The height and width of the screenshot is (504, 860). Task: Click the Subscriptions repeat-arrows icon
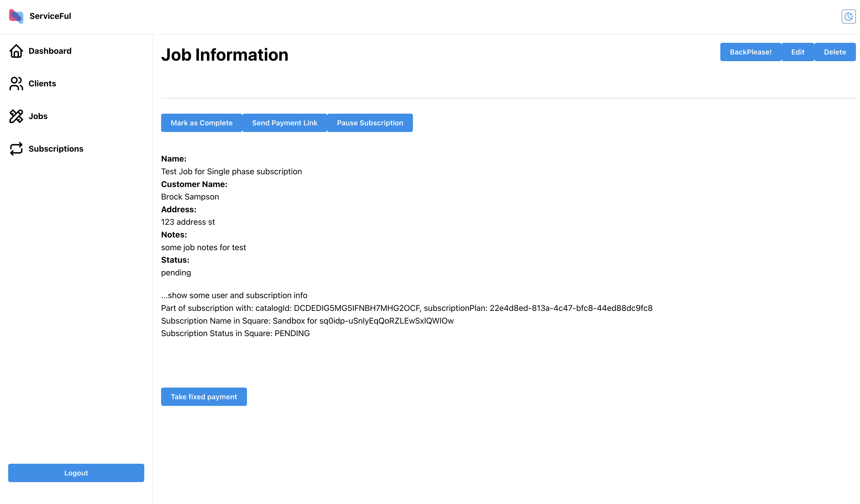point(16,149)
